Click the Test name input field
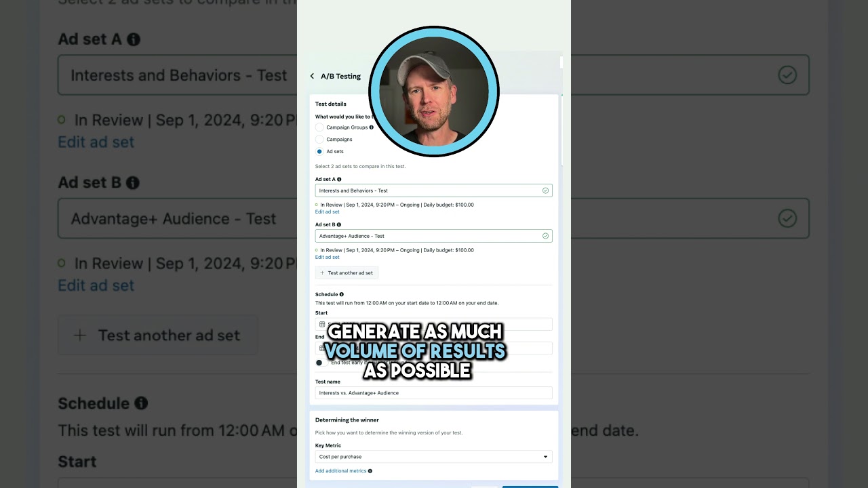 (434, 393)
